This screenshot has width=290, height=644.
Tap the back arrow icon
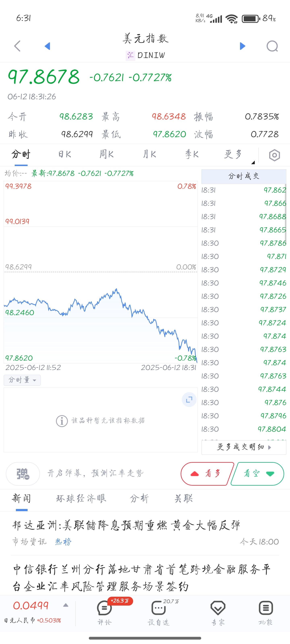17,46
